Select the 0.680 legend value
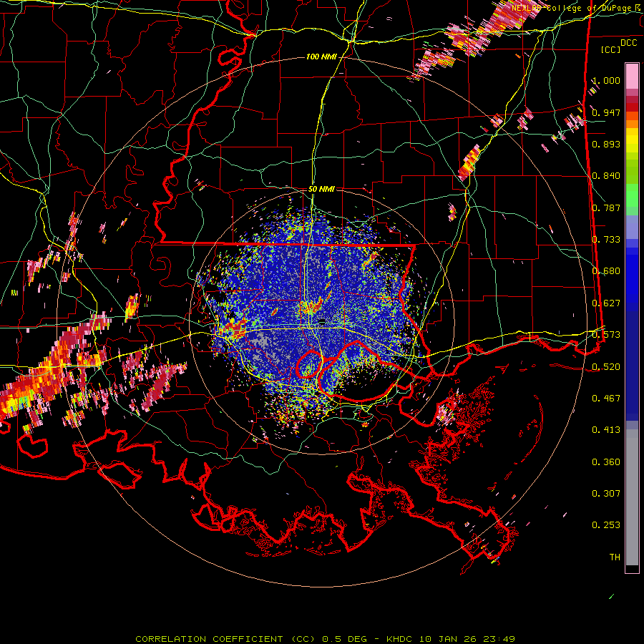The width and height of the screenshot is (644, 644). (606, 271)
